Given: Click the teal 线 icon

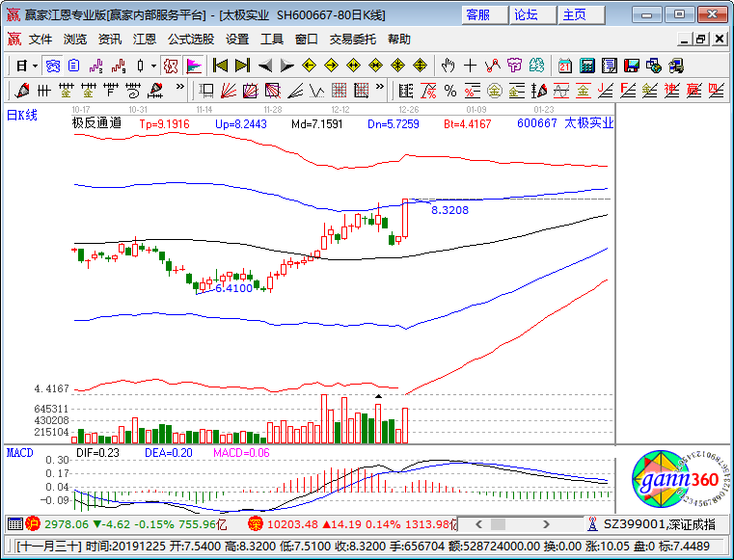Looking at the screenshot, I should coord(537,66).
